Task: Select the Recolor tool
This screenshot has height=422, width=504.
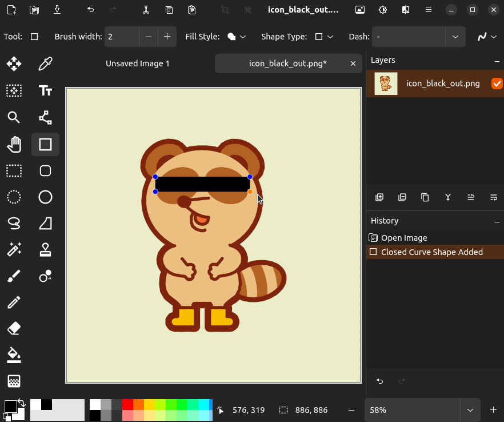Action: [45, 276]
